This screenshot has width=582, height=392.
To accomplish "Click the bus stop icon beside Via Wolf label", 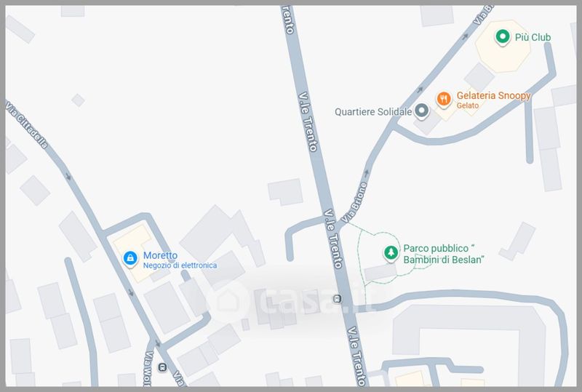I will [x=162, y=367].
